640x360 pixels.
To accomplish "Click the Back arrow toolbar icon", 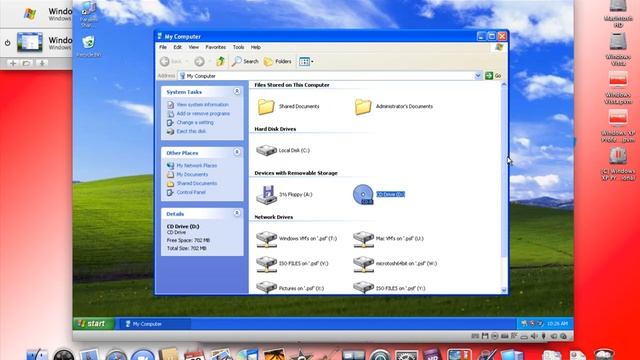I will tap(164, 62).
